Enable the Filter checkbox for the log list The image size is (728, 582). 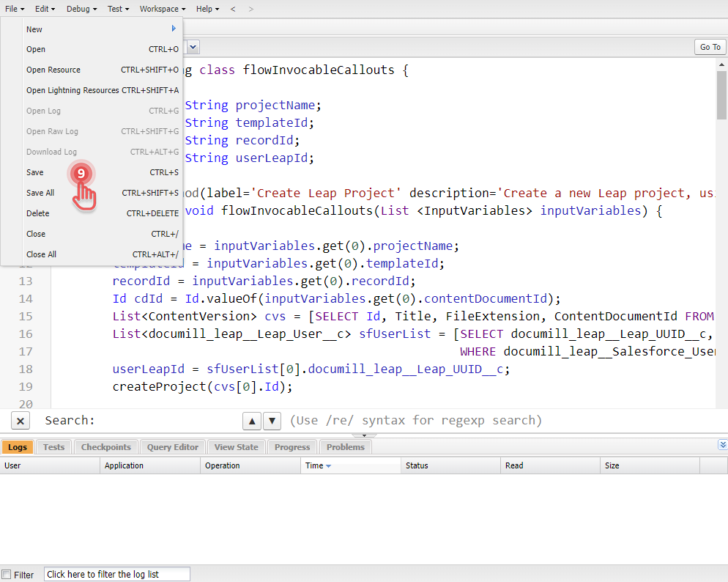(x=7, y=575)
